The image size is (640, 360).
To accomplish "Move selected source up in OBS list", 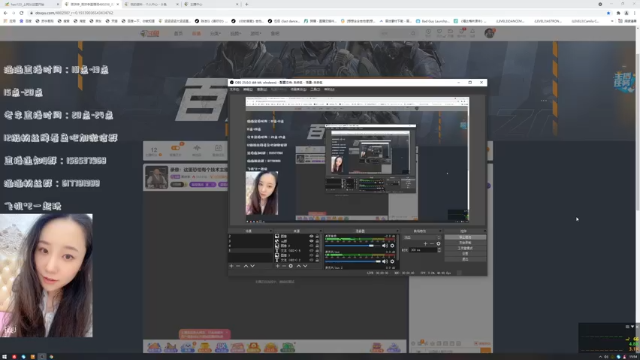I will click(x=298, y=266).
